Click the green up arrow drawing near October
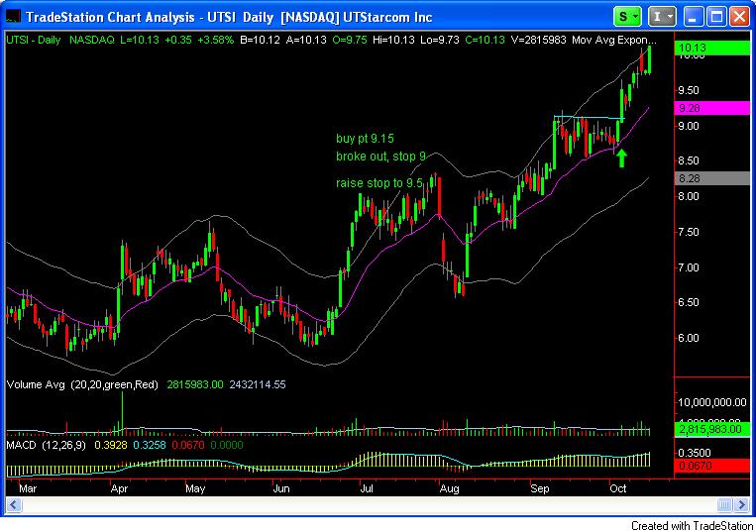756x532 pixels. [622, 159]
